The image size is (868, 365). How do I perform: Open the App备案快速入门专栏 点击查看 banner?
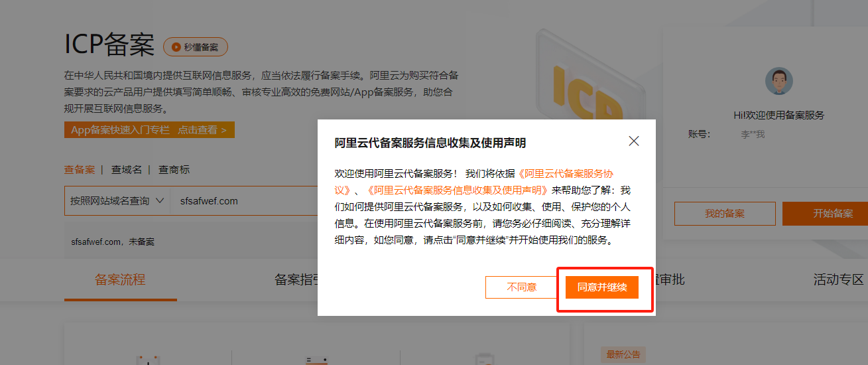pyautogui.click(x=149, y=130)
